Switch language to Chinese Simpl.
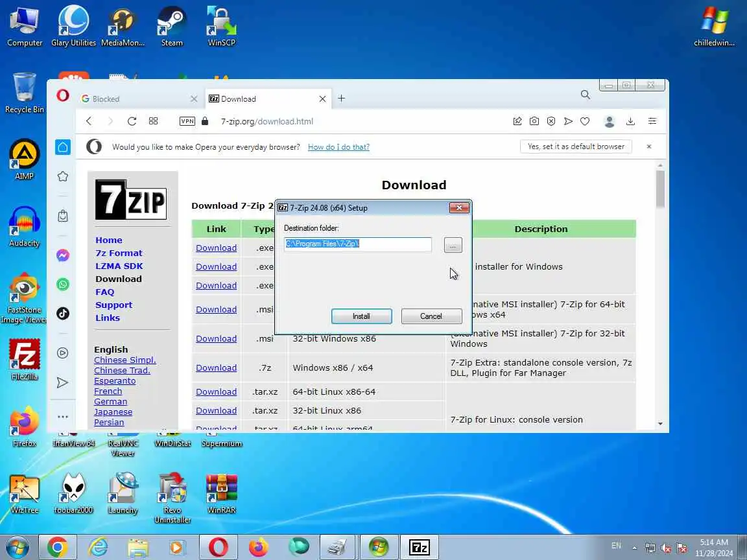The height and width of the screenshot is (560, 747). [x=124, y=360]
